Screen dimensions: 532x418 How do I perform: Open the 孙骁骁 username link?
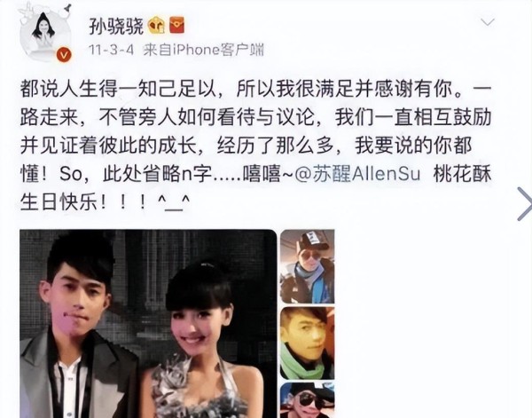116,26
